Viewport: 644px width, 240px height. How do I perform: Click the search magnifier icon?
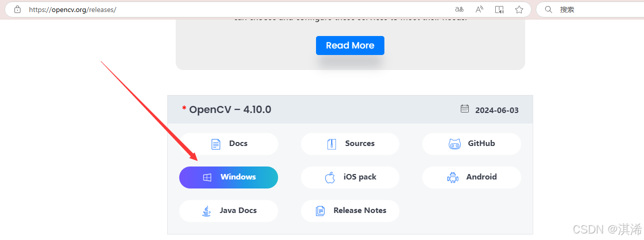(x=548, y=9)
